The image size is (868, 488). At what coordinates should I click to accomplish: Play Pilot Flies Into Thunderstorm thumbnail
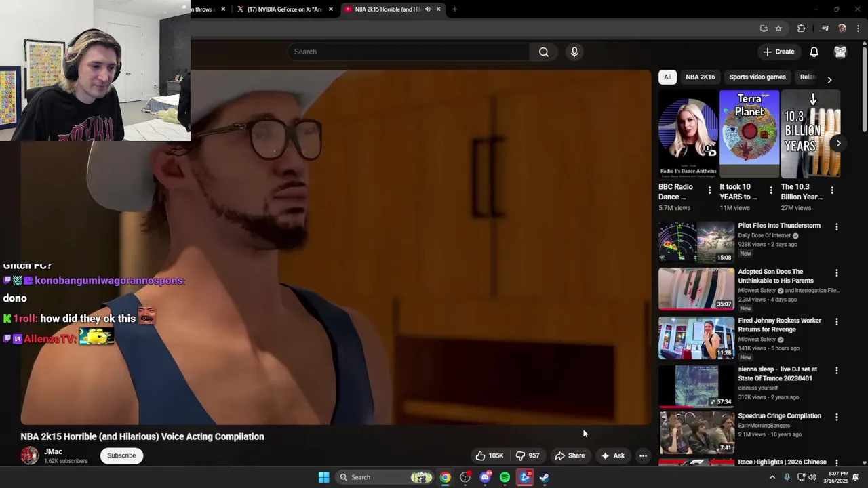pyautogui.click(x=696, y=241)
